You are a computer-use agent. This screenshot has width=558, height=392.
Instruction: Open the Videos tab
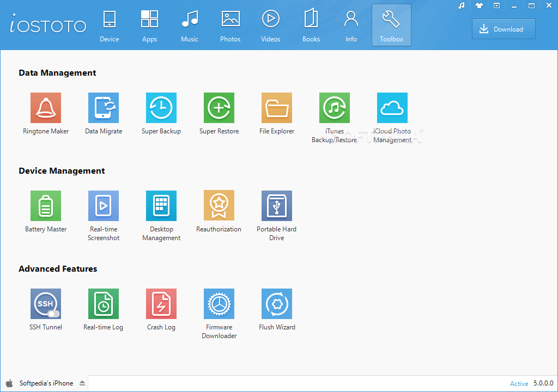(x=270, y=26)
